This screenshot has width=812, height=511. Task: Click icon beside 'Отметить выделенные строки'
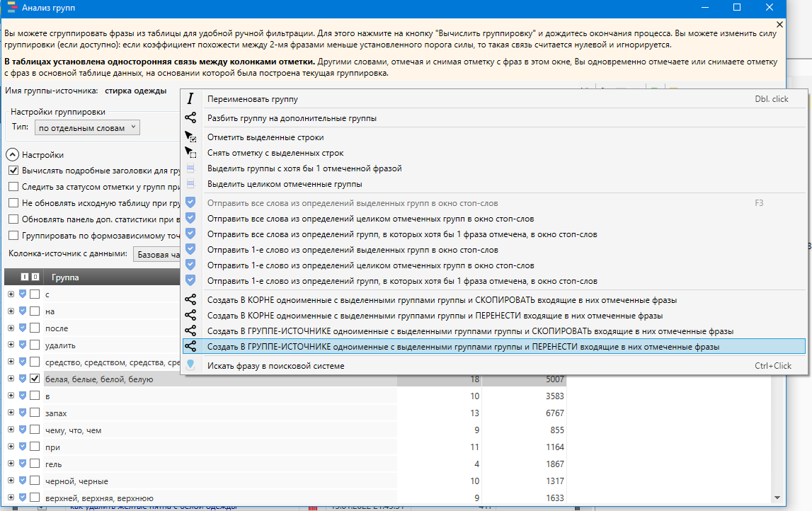tap(190, 137)
